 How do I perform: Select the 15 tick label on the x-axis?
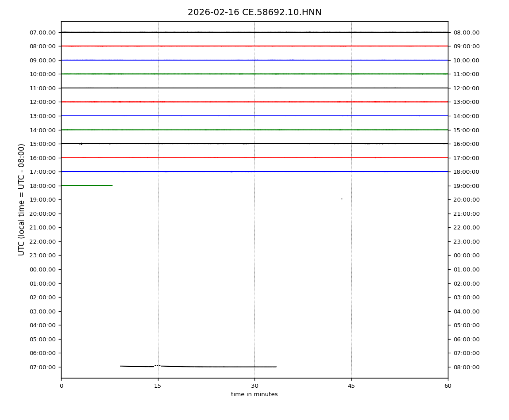point(158,386)
